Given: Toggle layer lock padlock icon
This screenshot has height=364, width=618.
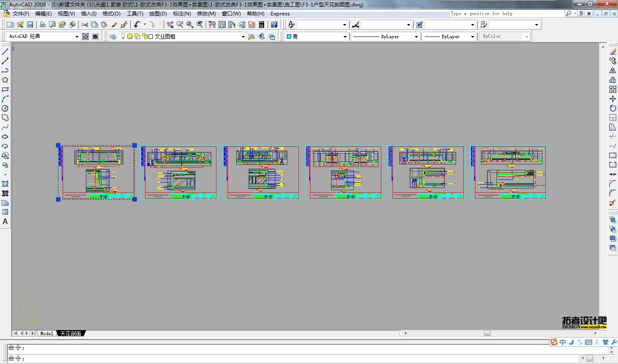Looking at the screenshot, I should [145, 36].
